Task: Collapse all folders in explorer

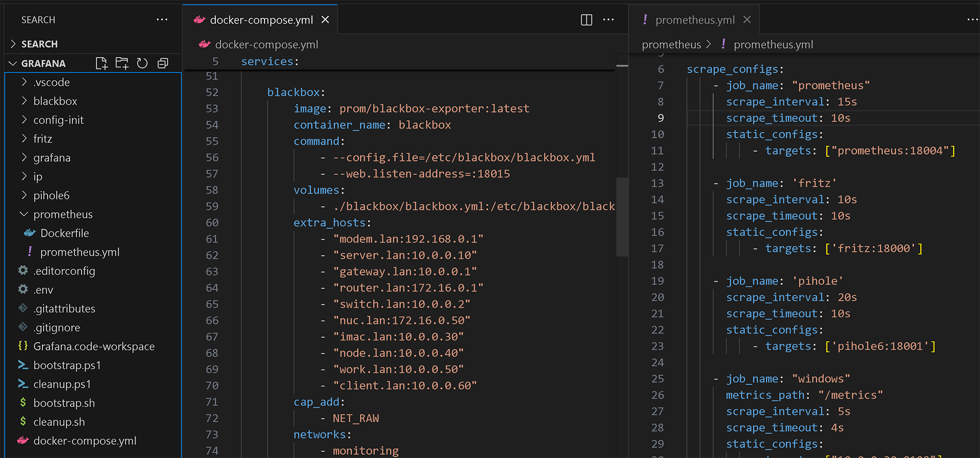Action: click(163, 63)
